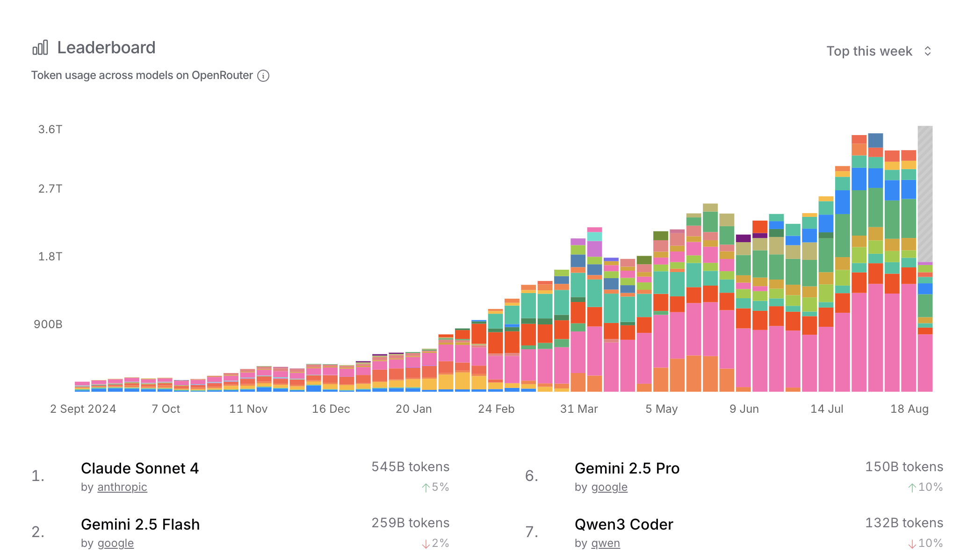Open the google link under Gemini 2.5 Pro

click(609, 487)
